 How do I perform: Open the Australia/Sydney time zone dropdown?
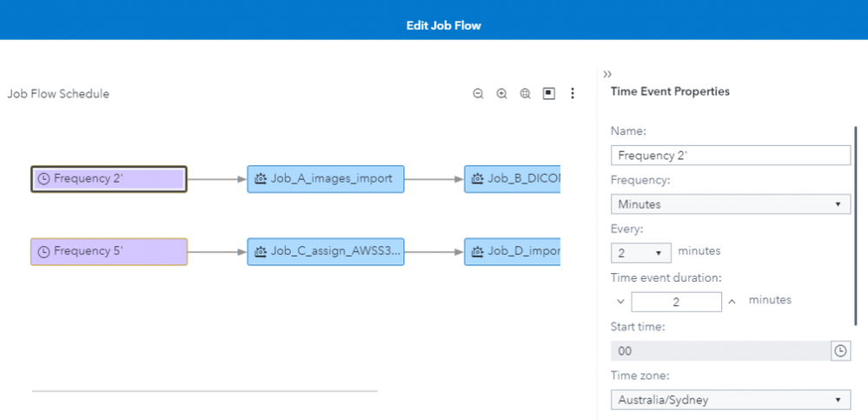730,400
